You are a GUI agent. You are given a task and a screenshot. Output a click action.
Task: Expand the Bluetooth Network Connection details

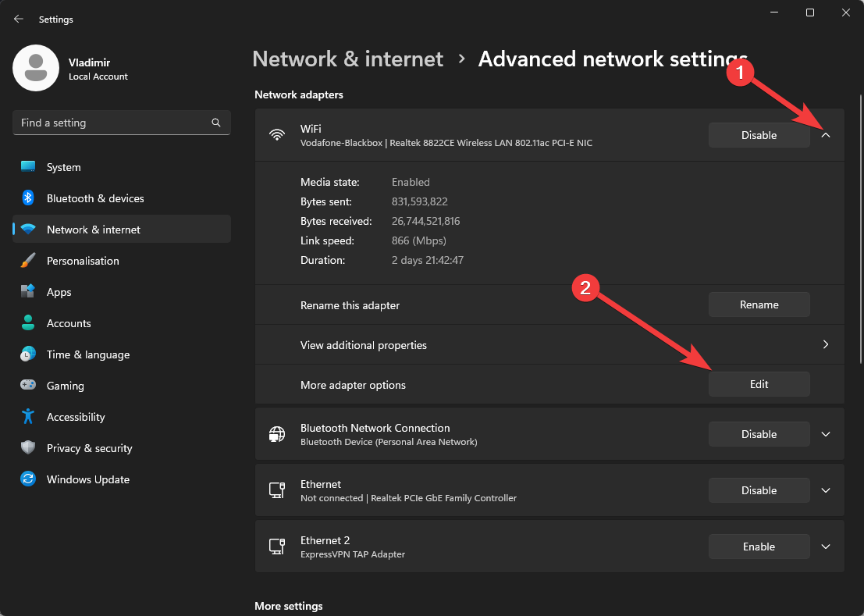(826, 434)
